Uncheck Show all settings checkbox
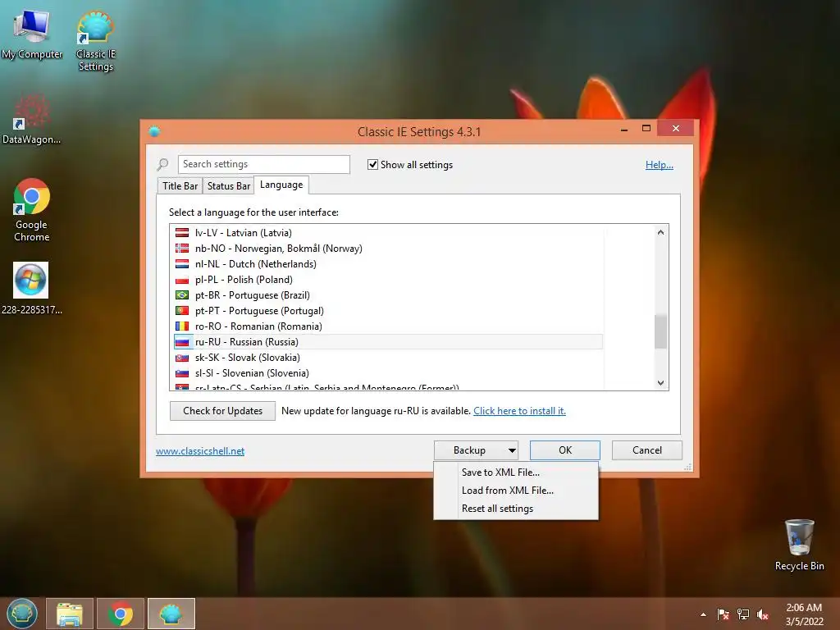This screenshot has width=840, height=630. pyautogui.click(x=373, y=164)
